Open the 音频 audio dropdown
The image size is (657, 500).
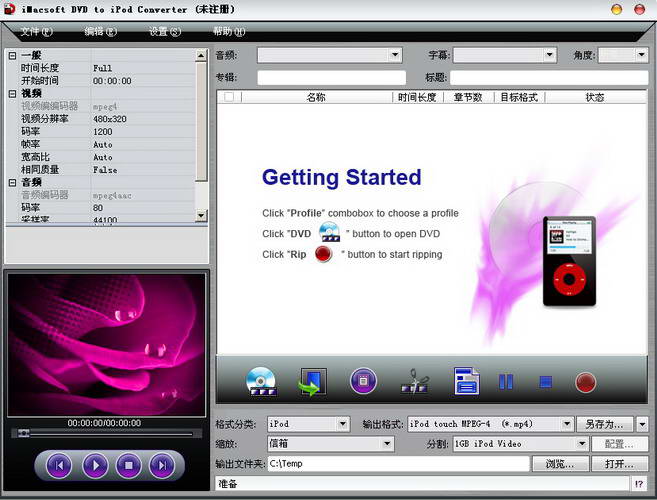click(x=395, y=55)
